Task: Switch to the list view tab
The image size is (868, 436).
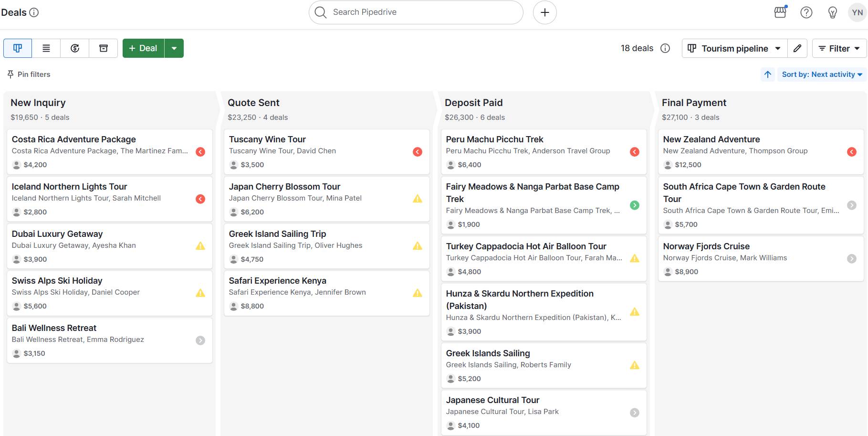Action: (46, 48)
